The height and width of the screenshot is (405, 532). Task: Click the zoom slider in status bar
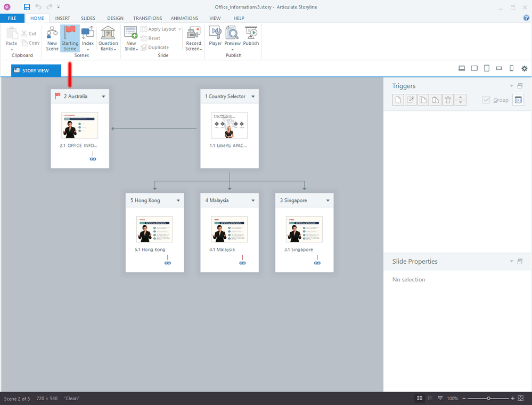click(488, 398)
